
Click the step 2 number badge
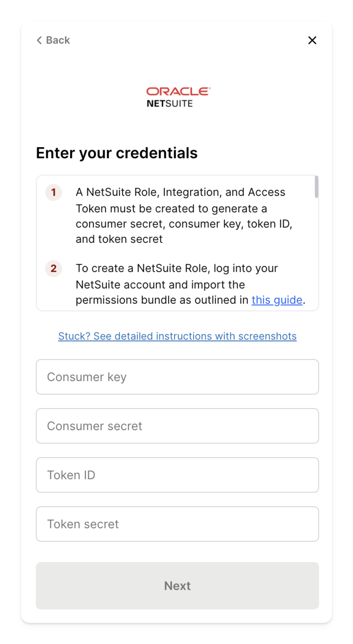point(54,269)
